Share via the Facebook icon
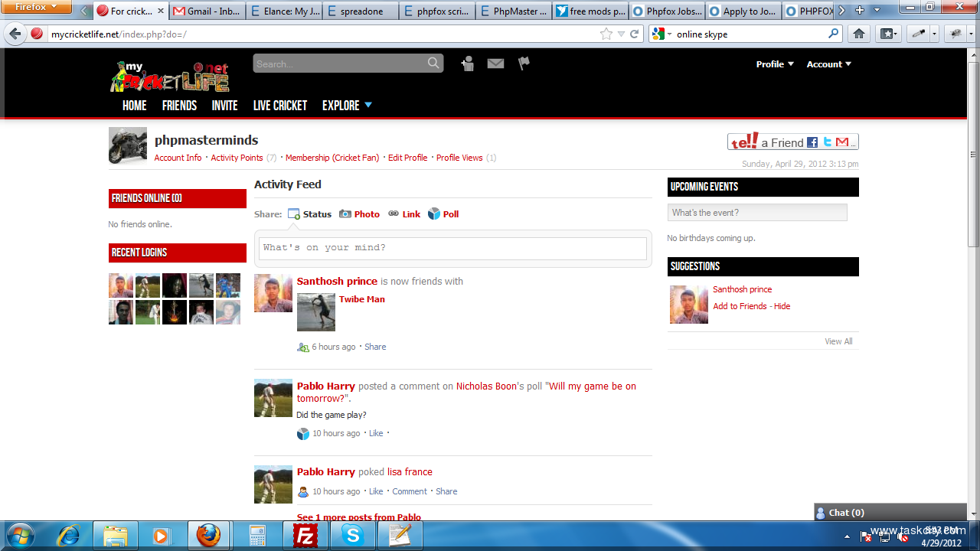Screen dimensions: 980x551 coord(812,142)
